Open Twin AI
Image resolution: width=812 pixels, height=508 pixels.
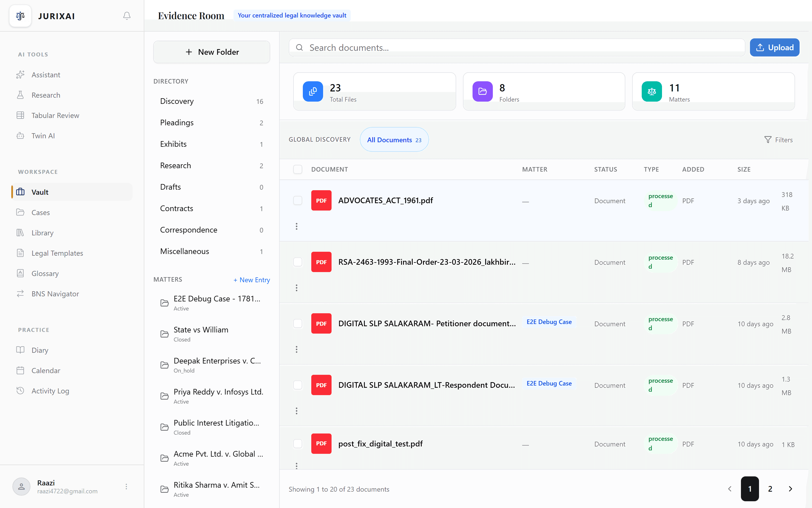click(72, 136)
